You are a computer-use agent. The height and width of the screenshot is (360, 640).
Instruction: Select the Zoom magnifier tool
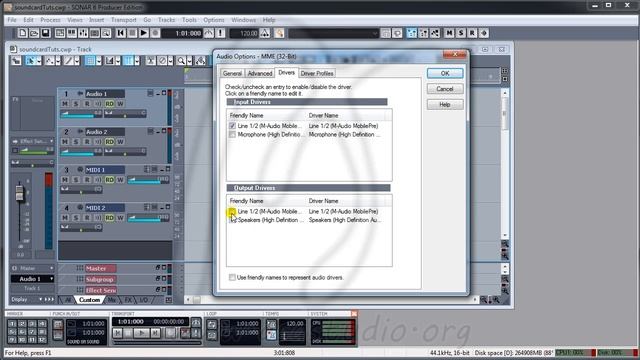tap(181, 61)
